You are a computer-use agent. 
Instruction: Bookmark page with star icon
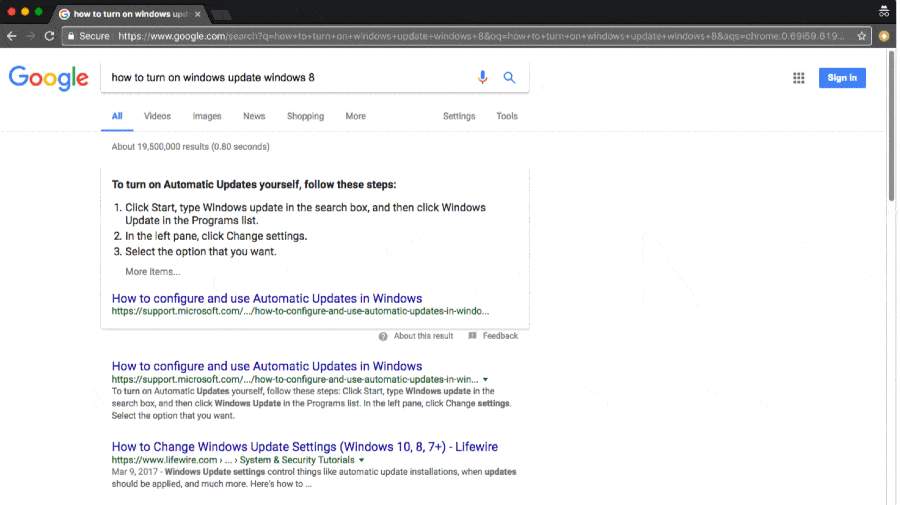pyautogui.click(x=862, y=36)
